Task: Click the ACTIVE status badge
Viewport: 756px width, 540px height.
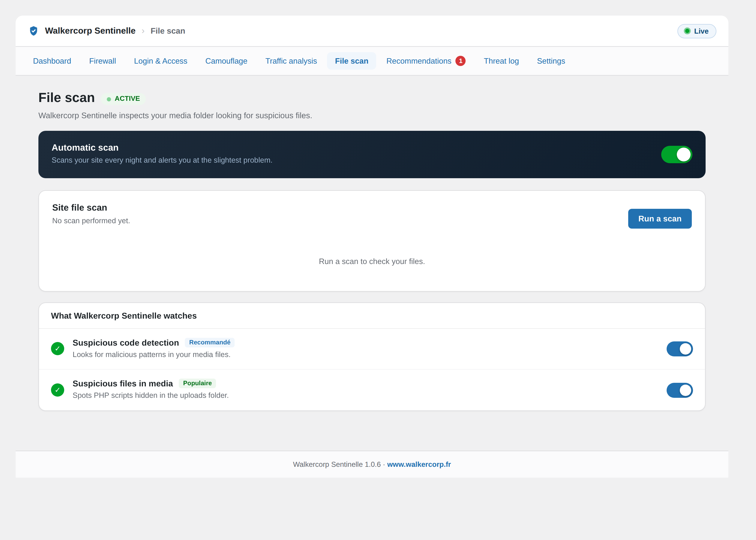Action: point(123,99)
